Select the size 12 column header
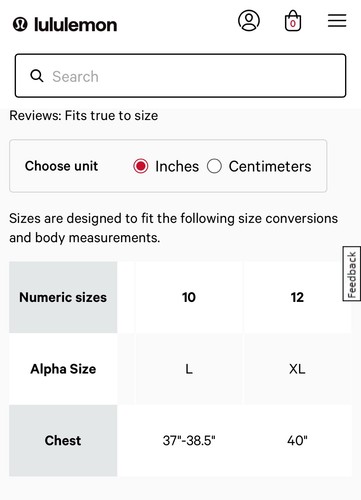Screen dimensions: 361x500 tap(297, 297)
